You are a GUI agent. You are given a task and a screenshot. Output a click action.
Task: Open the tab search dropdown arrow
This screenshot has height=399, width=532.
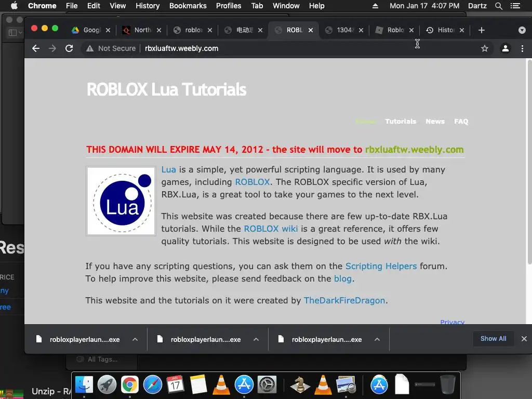click(x=522, y=30)
